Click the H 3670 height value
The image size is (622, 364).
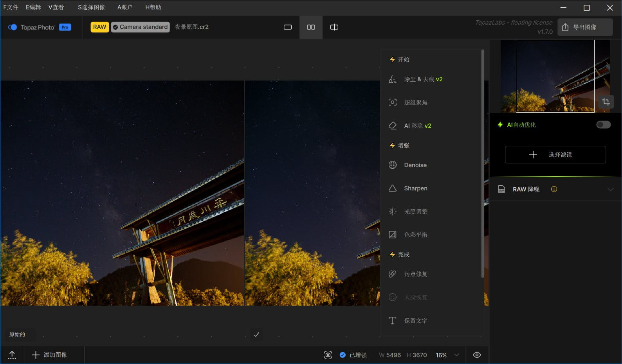pyautogui.click(x=417, y=355)
